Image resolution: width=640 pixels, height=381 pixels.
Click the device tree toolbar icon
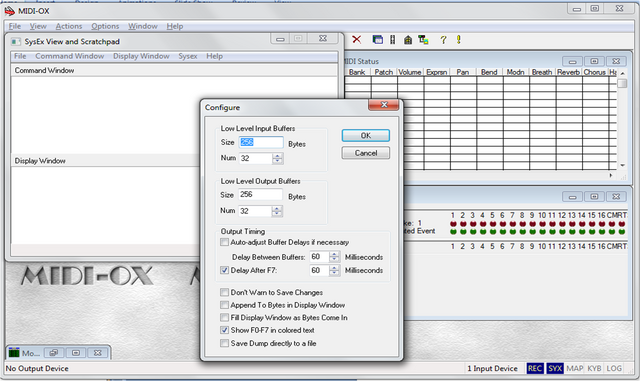pyautogui.click(x=423, y=40)
